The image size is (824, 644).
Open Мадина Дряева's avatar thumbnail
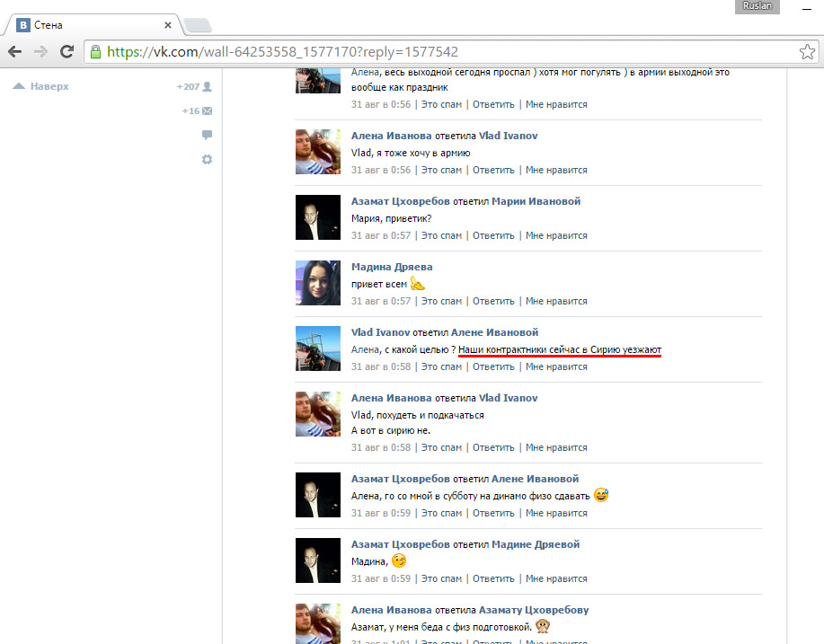318,283
